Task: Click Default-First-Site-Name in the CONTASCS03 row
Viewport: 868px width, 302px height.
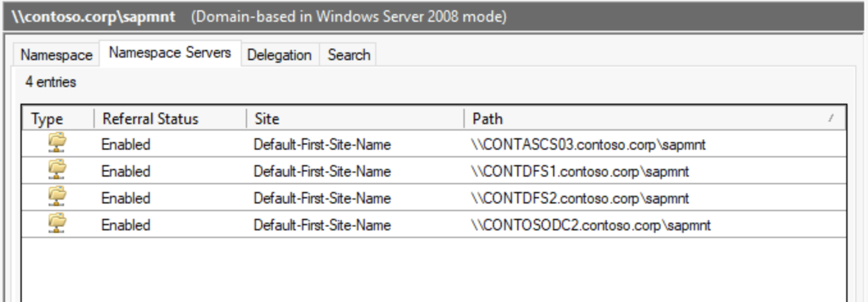Action: click(x=322, y=145)
